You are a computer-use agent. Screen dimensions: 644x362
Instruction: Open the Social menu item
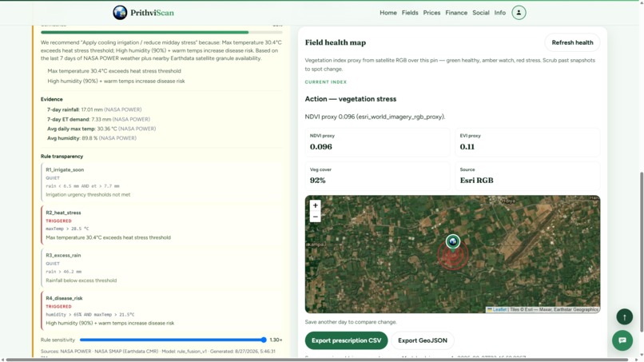pos(480,13)
